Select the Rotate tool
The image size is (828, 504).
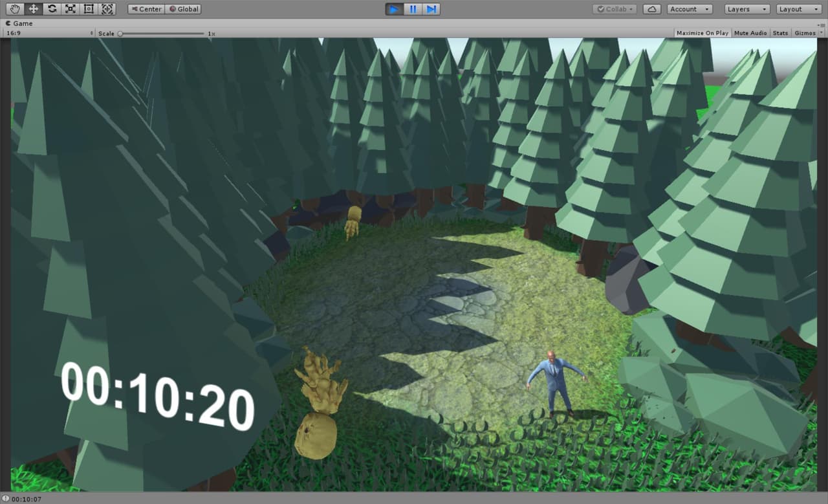click(x=52, y=9)
